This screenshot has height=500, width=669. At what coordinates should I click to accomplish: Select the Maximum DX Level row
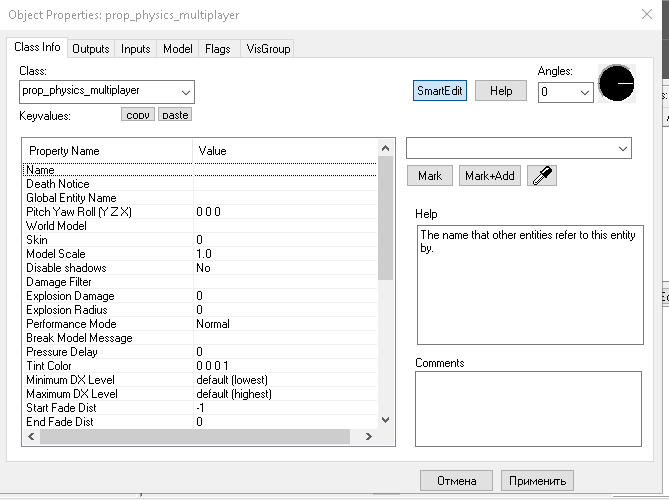(x=200, y=394)
